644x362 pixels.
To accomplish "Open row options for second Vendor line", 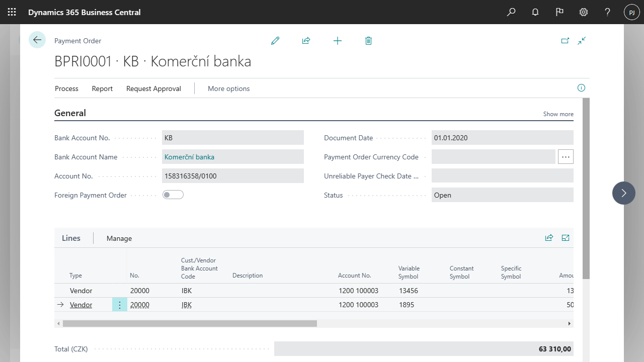I will (120, 305).
